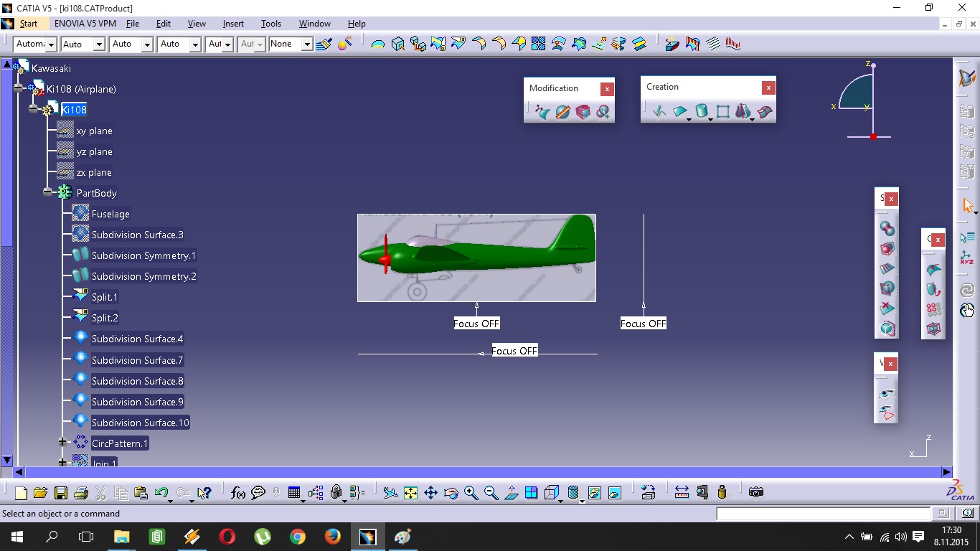
Task: Select Subdivision Symmetry.1 in the tree
Action: (143, 255)
